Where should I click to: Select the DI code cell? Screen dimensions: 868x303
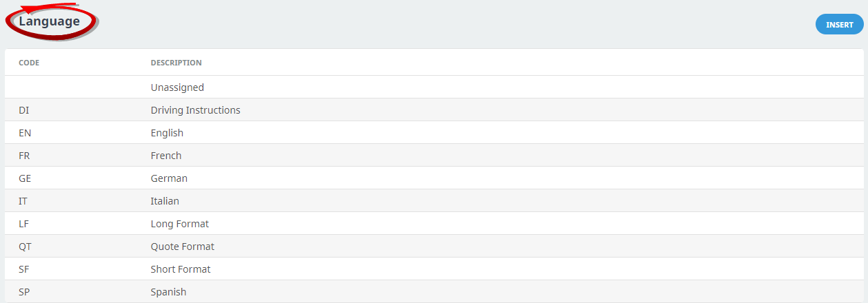pos(24,110)
